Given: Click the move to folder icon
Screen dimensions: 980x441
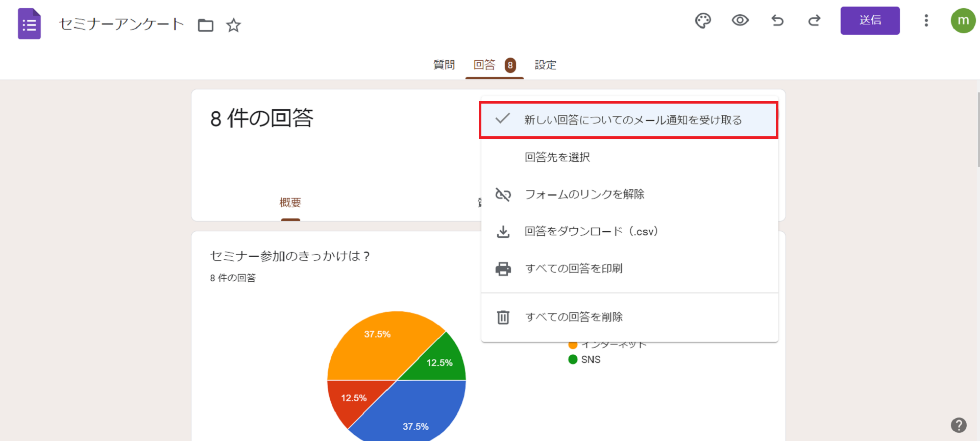Looking at the screenshot, I should click(206, 25).
